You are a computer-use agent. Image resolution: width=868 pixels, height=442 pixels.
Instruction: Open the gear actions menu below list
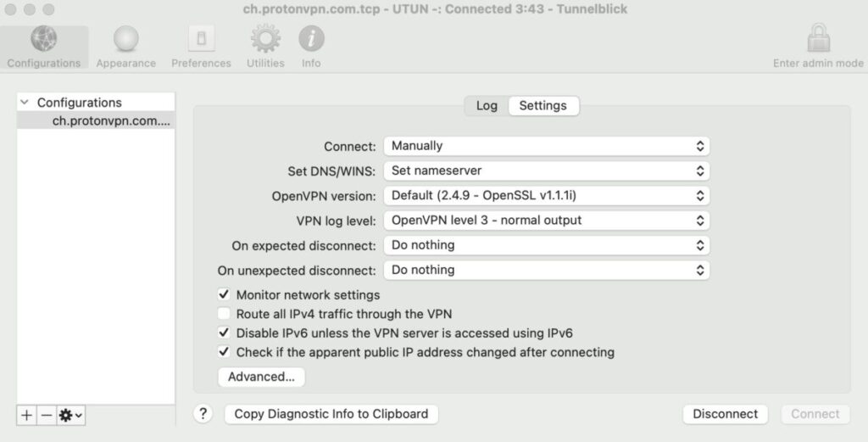tap(71, 415)
